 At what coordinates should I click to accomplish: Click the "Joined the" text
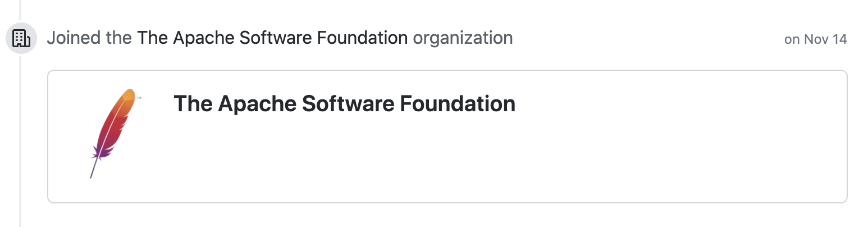[89, 38]
